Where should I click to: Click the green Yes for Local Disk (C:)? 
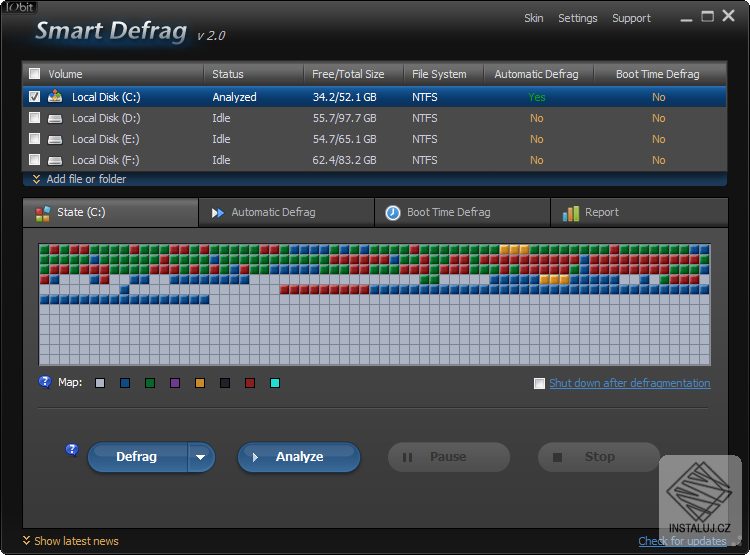pyautogui.click(x=537, y=97)
